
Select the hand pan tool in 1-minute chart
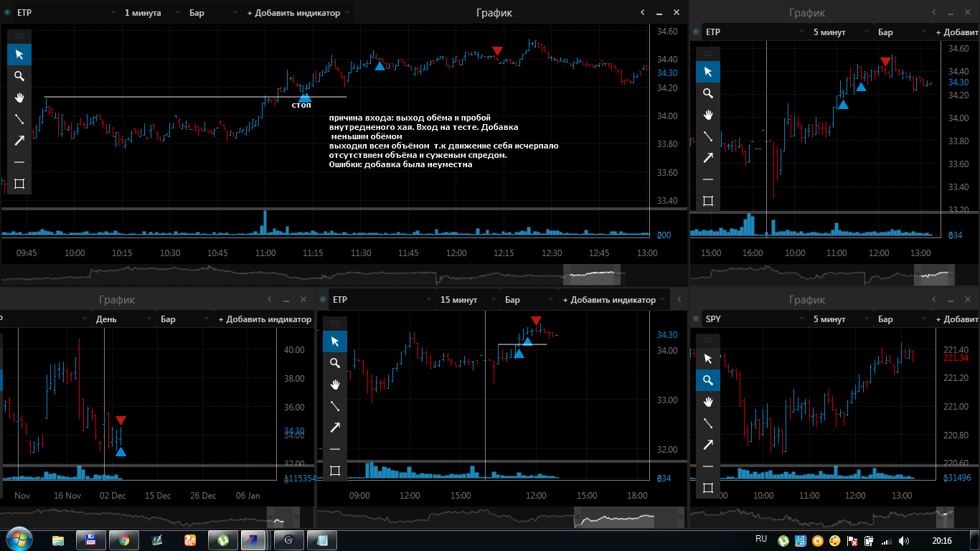(19, 98)
